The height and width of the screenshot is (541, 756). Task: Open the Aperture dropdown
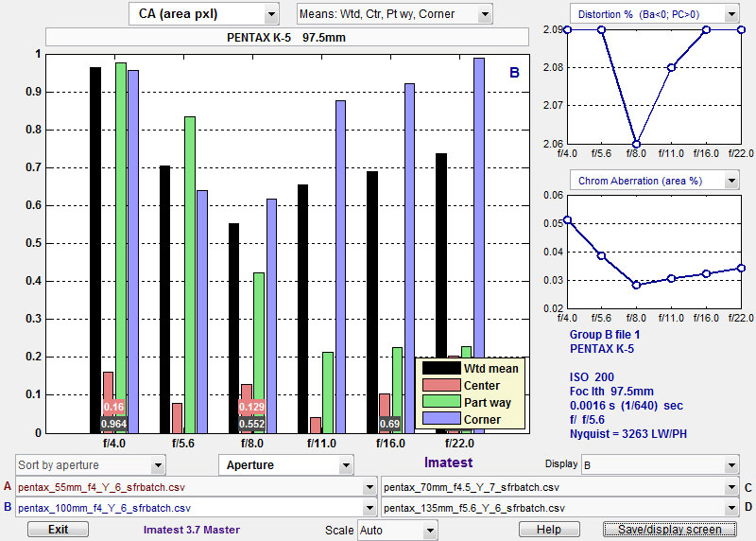[286, 465]
